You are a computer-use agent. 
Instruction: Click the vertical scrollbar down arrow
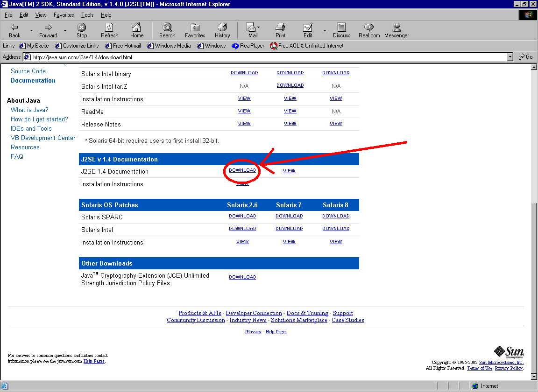coord(534,377)
